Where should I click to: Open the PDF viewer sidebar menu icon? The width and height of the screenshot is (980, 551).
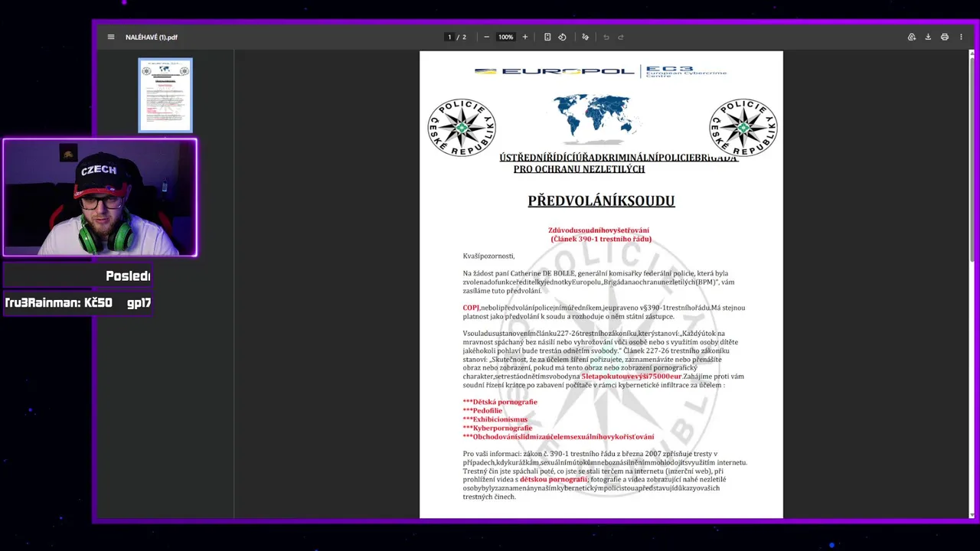(111, 37)
